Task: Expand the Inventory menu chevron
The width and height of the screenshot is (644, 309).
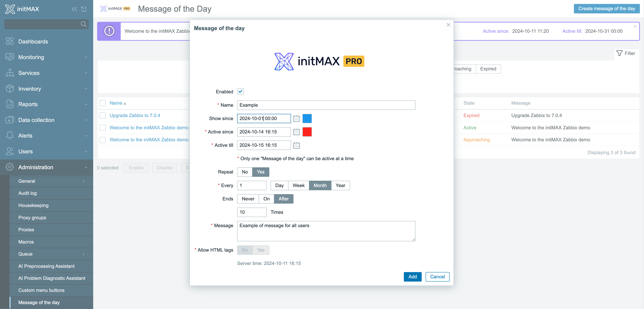Action: coord(86,89)
